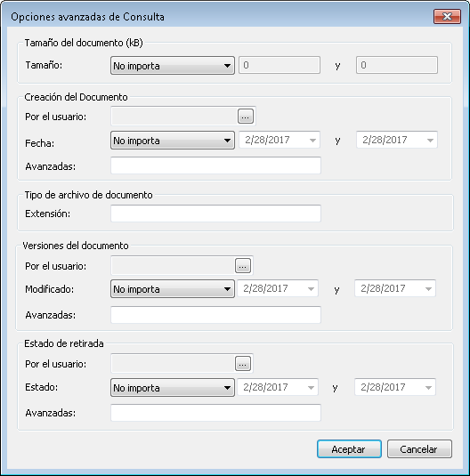The width and height of the screenshot is (470, 476).
Task: Confirm with the Aceptar button
Action: [349, 448]
